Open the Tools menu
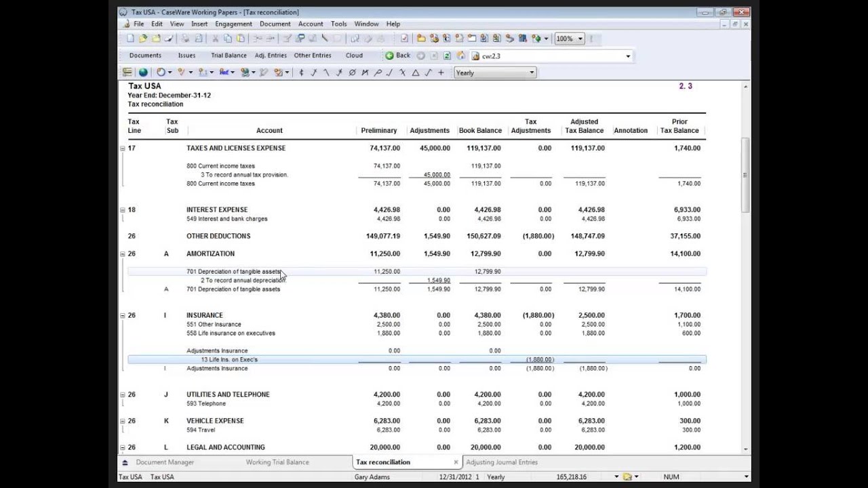 (338, 24)
